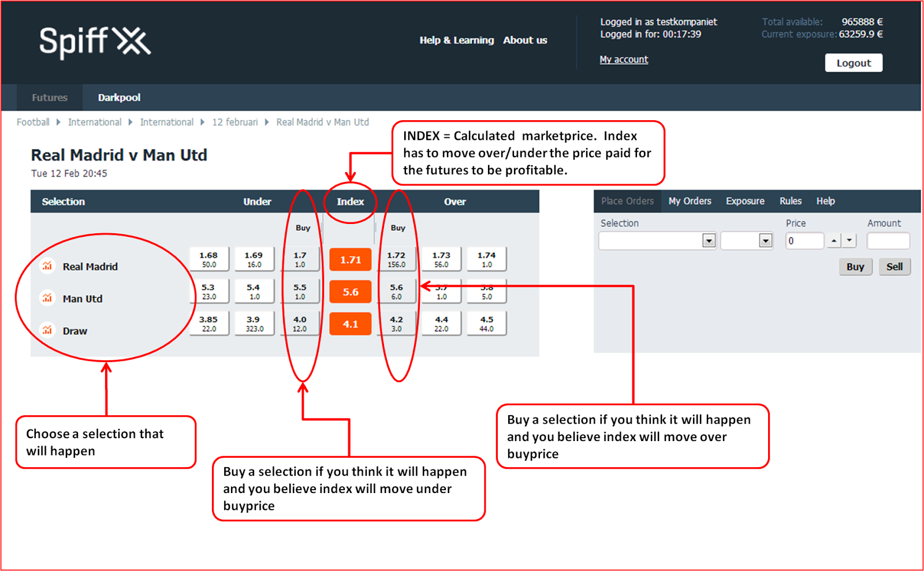Select Draw over price 4.4
Screen dimensions: 924x571
click(x=441, y=324)
